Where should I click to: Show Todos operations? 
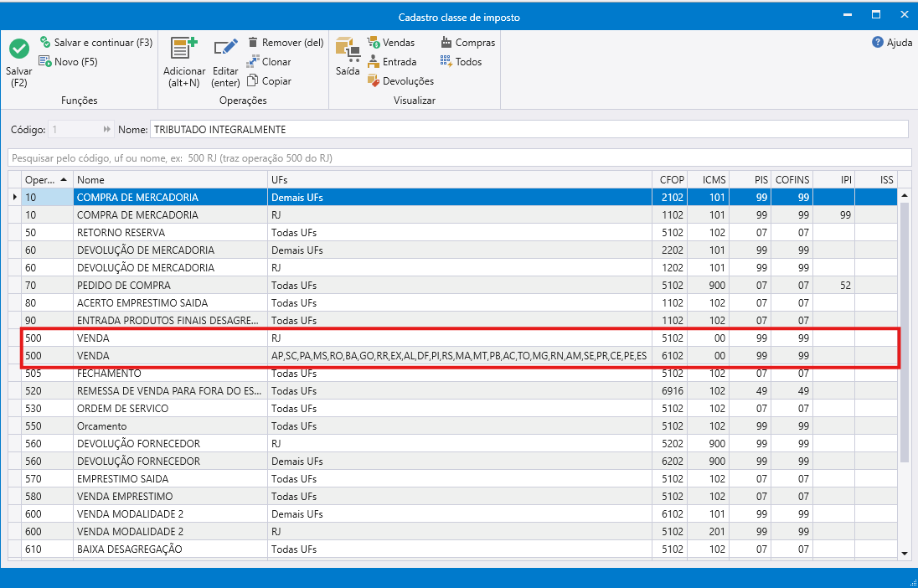[x=462, y=61]
